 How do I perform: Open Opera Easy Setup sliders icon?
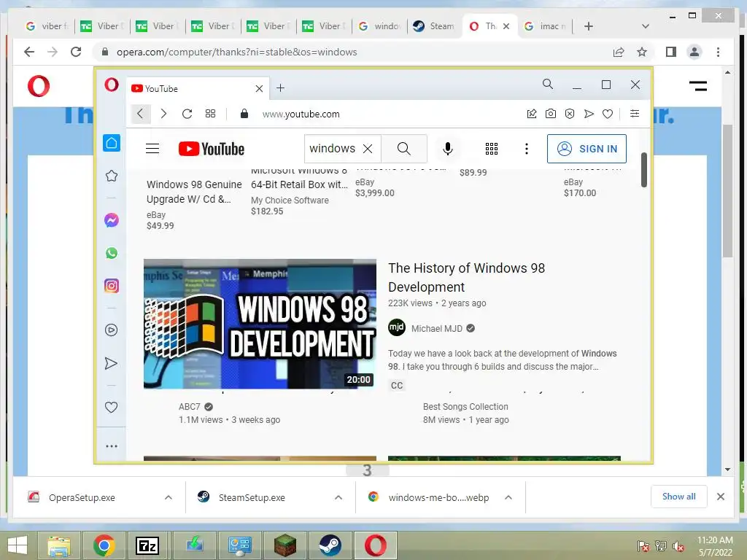(x=635, y=113)
